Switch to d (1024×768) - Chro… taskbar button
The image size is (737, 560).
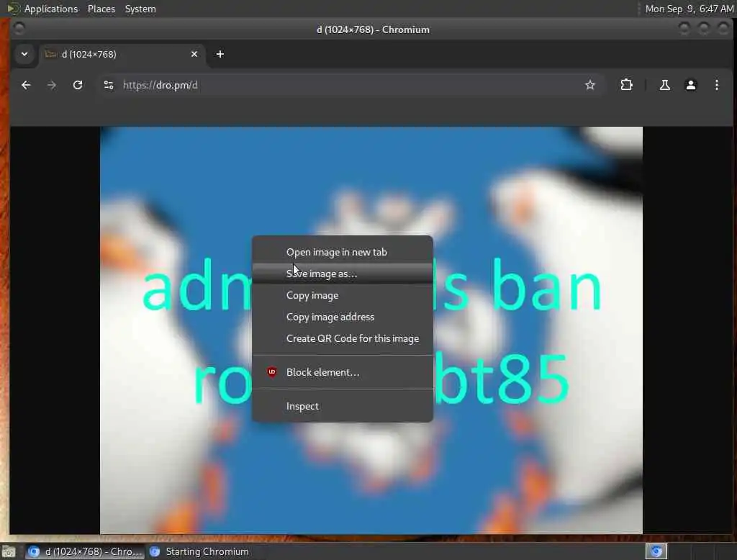click(85, 551)
